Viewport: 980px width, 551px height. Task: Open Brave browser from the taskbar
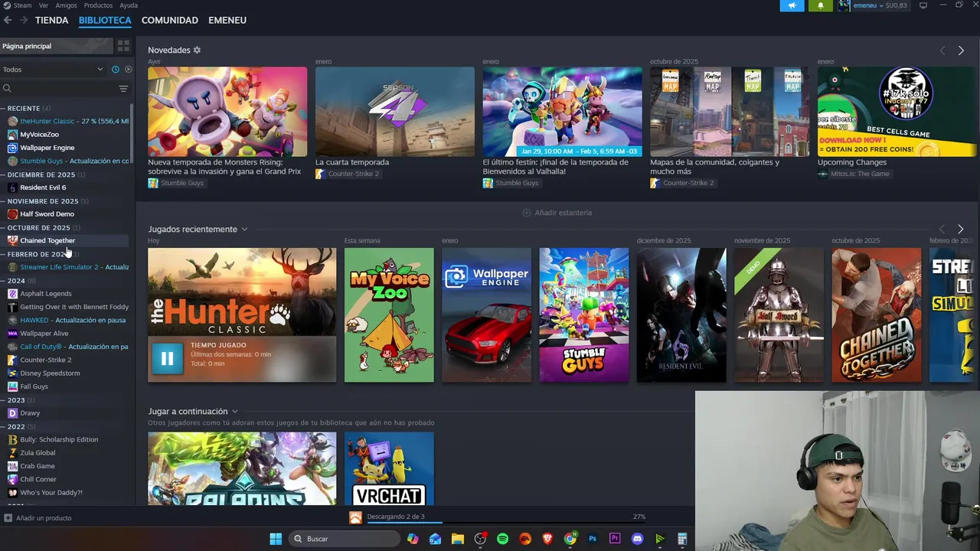point(547,539)
